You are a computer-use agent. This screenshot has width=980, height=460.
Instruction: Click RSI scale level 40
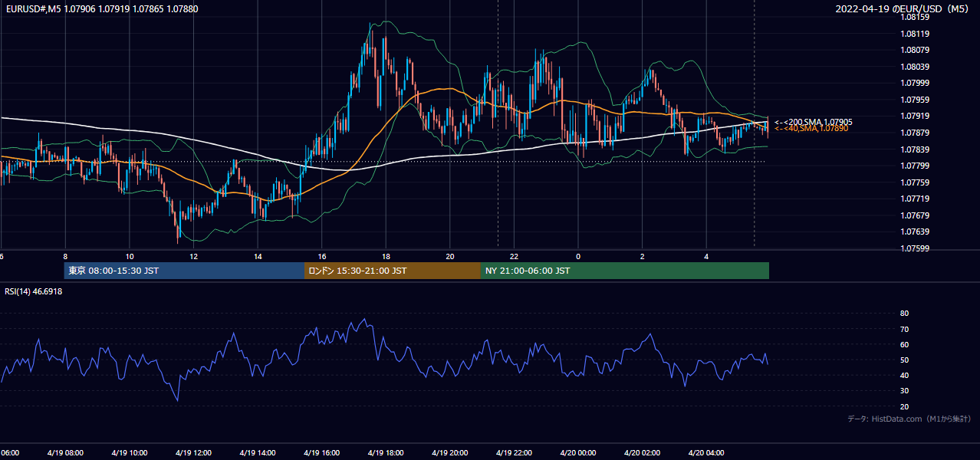(905, 376)
